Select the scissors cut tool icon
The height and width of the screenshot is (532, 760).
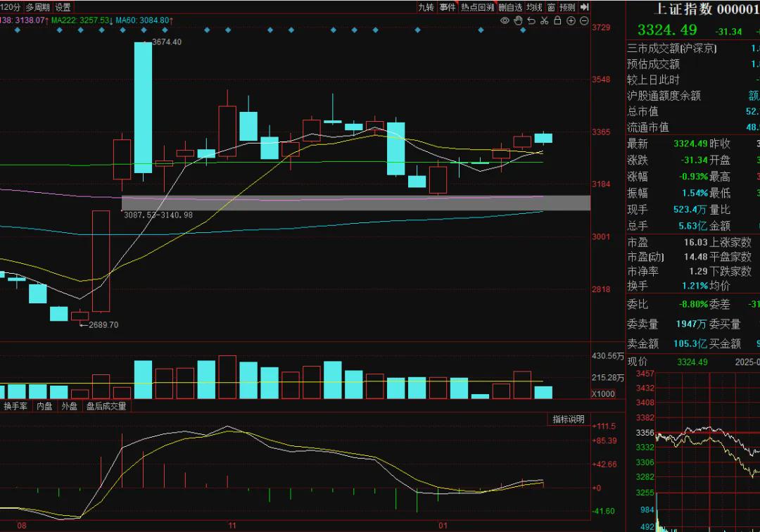point(544,21)
